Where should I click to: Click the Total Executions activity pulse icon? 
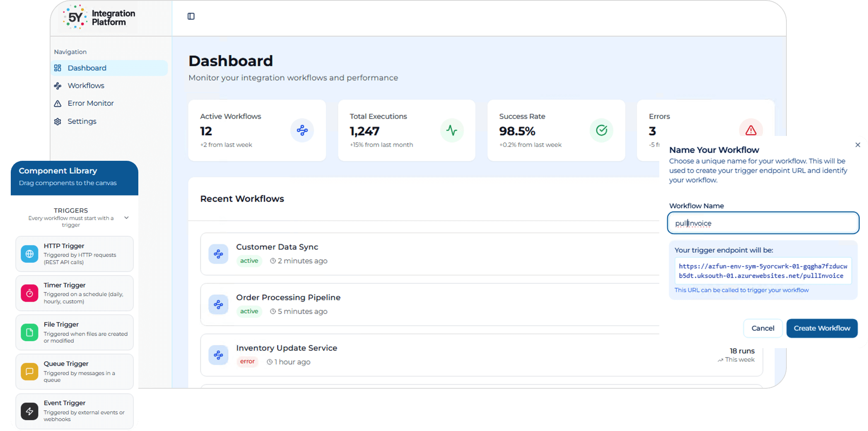click(452, 131)
